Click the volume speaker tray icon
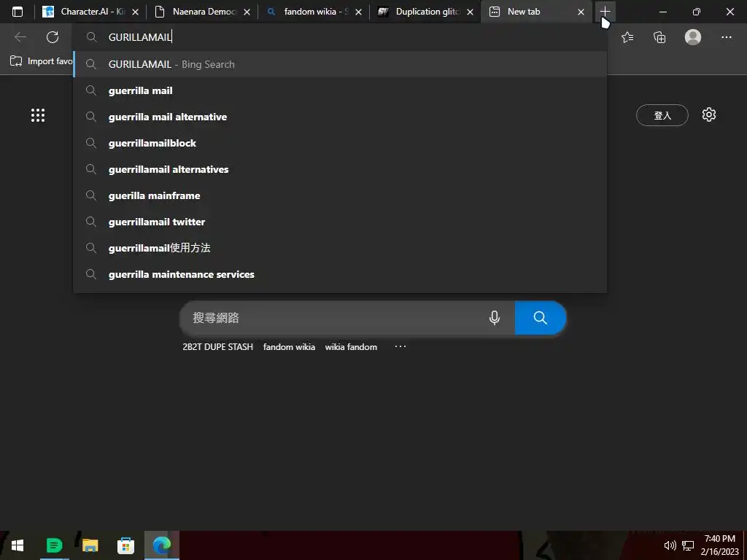The width and height of the screenshot is (747, 560). pyautogui.click(x=670, y=545)
